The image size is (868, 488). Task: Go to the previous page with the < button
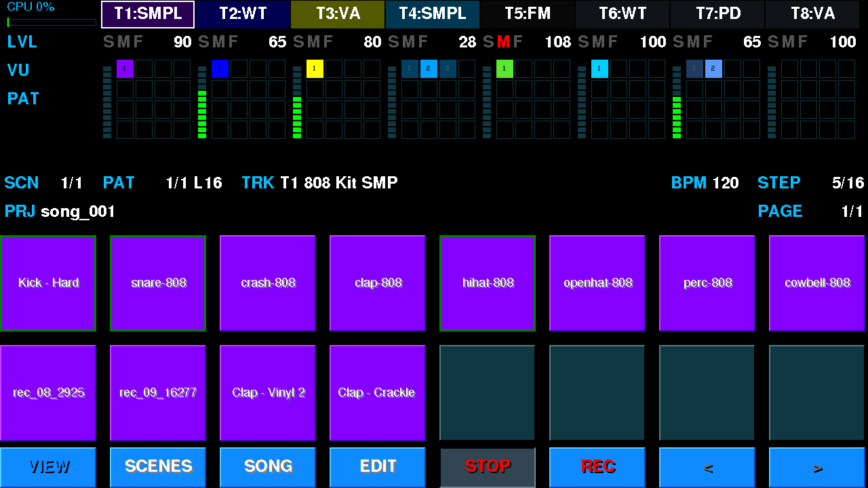[x=707, y=467]
